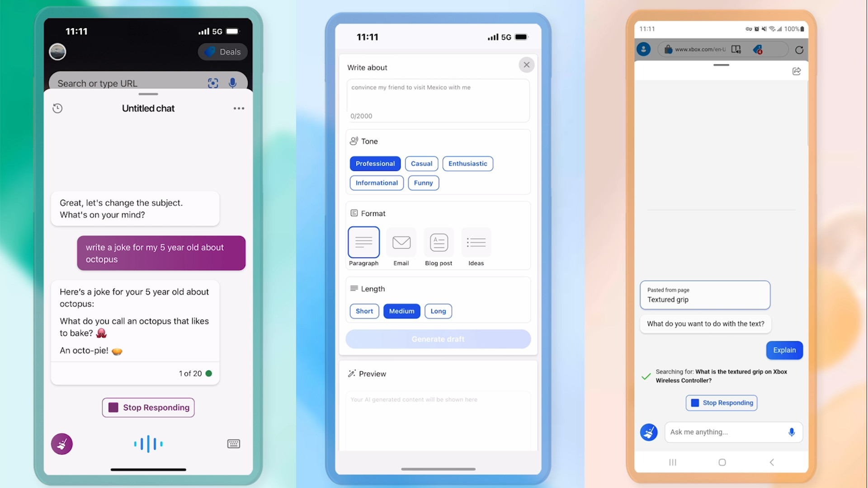Click Stop Responding in Xbox chat
Screen dimensions: 868x488
(x=722, y=402)
